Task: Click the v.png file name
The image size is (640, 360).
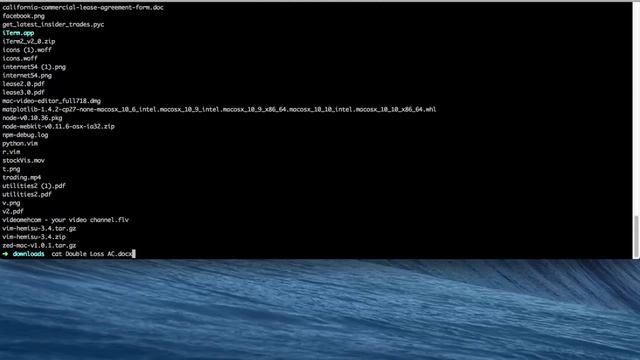Action: [11, 203]
